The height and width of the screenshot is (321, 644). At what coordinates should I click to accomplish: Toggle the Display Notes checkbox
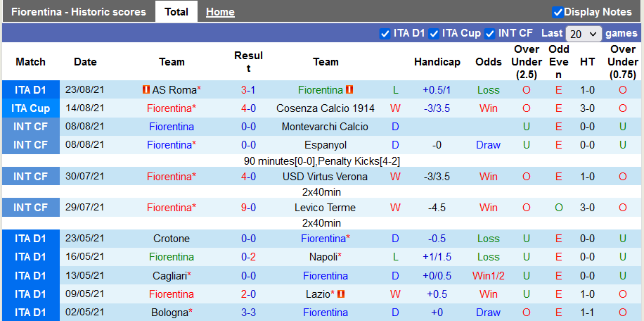(x=558, y=12)
